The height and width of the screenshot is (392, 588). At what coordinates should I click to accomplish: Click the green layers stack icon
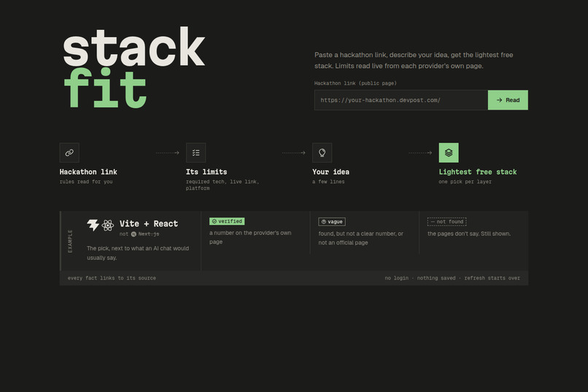tap(449, 153)
